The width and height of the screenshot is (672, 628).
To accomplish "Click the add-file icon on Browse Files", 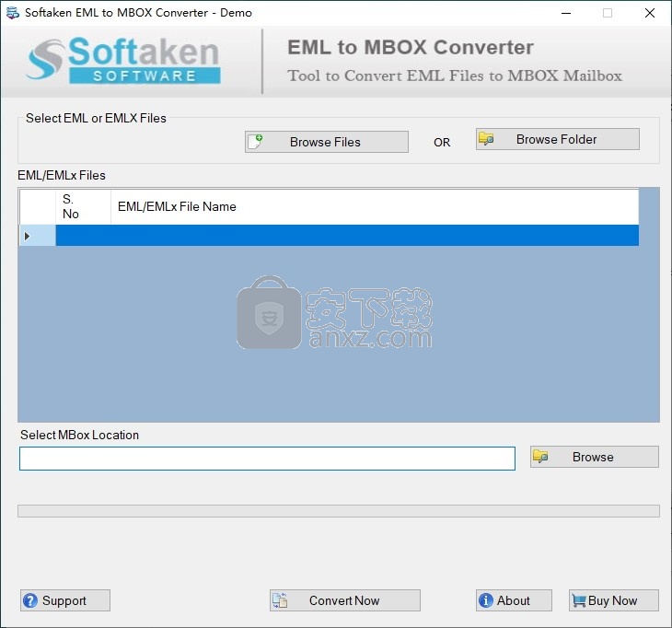I will pos(256,142).
